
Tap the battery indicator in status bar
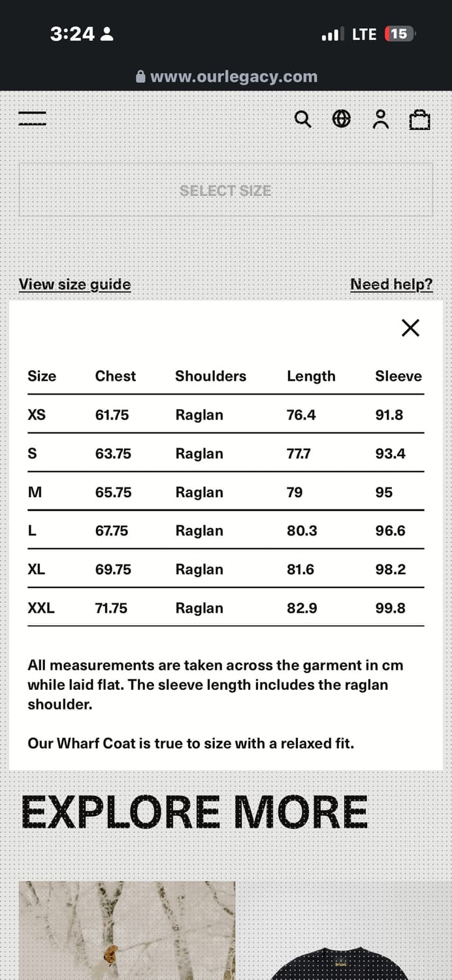(399, 34)
